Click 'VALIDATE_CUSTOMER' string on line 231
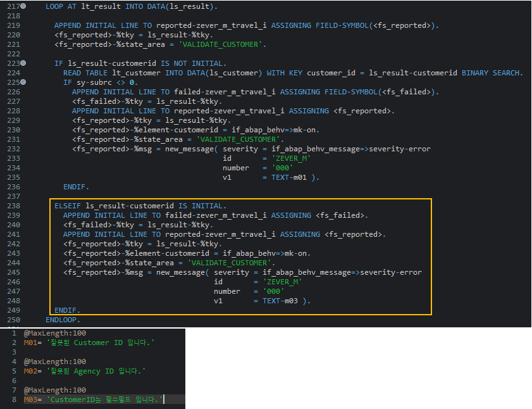532x409 pixels. [x=238, y=140]
